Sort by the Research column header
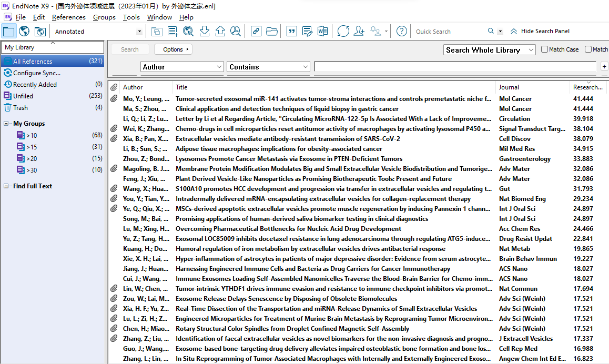 coord(587,87)
